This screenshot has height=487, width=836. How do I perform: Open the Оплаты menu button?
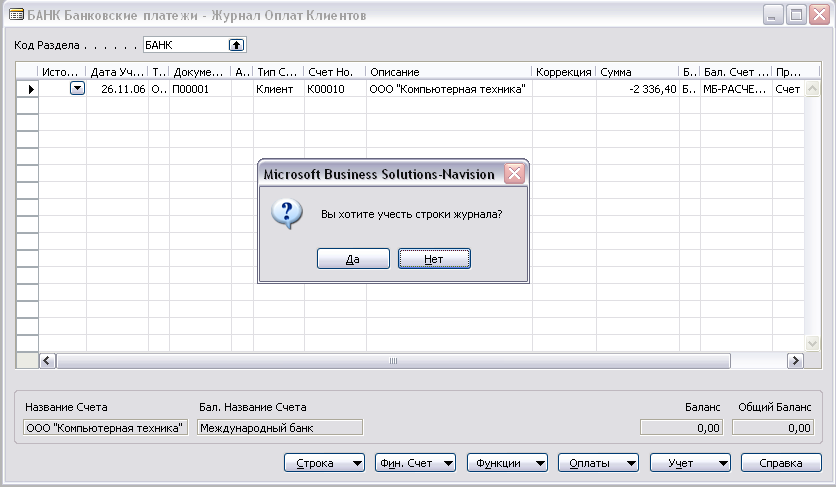(x=598, y=463)
